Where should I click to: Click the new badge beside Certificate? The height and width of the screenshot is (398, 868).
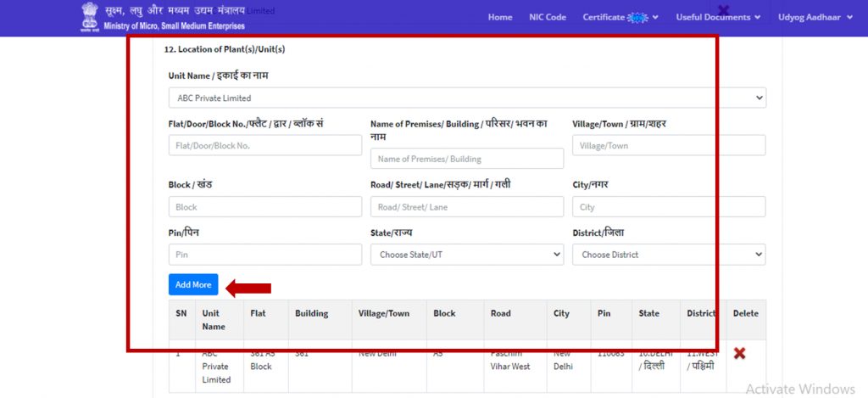637,18
